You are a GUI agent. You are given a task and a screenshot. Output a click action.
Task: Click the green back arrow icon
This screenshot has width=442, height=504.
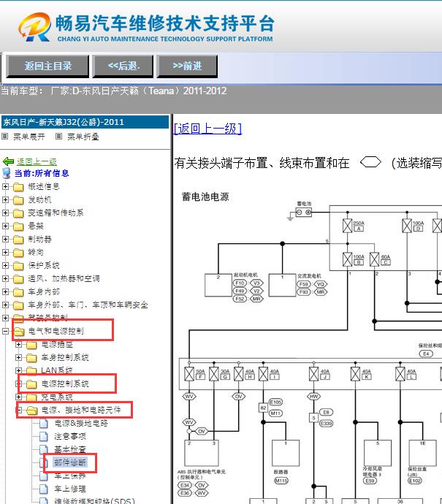(8, 161)
